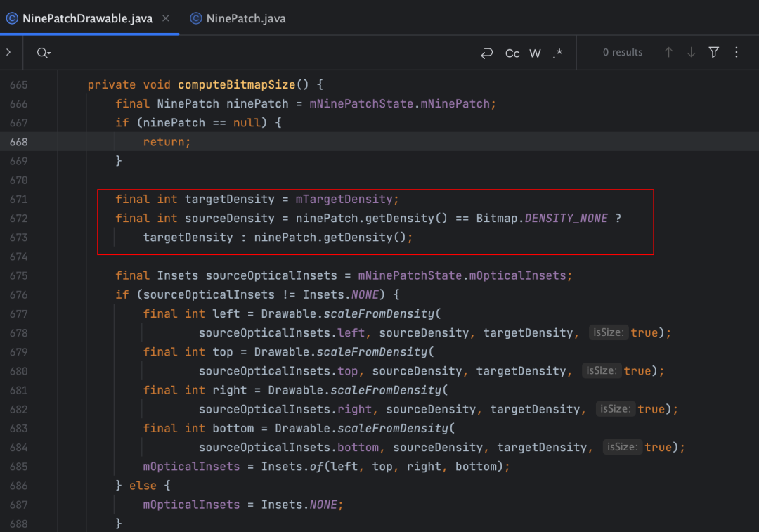The image size is (759, 532).
Task: Select the NinePatchDrawable.java tab
Action: click(x=88, y=18)
